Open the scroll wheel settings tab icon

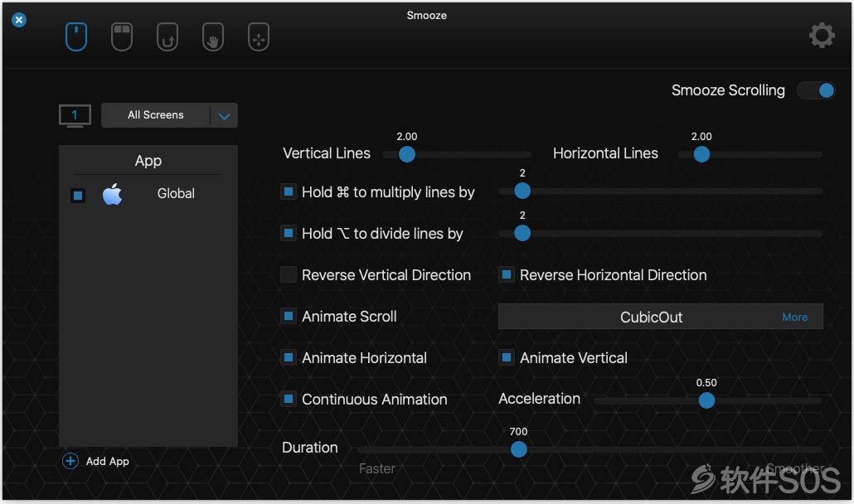[x=76, y=37]
